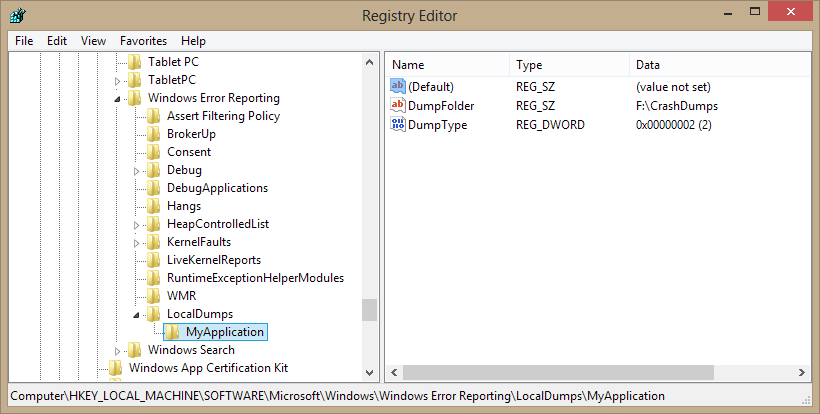The image size is (820, 414).
Task: Minimize the Registry Editor window
Action: (727, 13)
